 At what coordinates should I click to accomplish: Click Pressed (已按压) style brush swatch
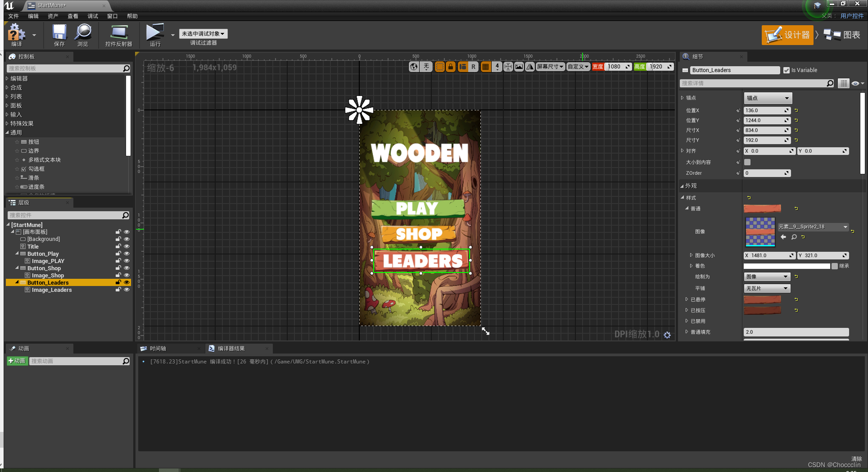pos(762,310)
